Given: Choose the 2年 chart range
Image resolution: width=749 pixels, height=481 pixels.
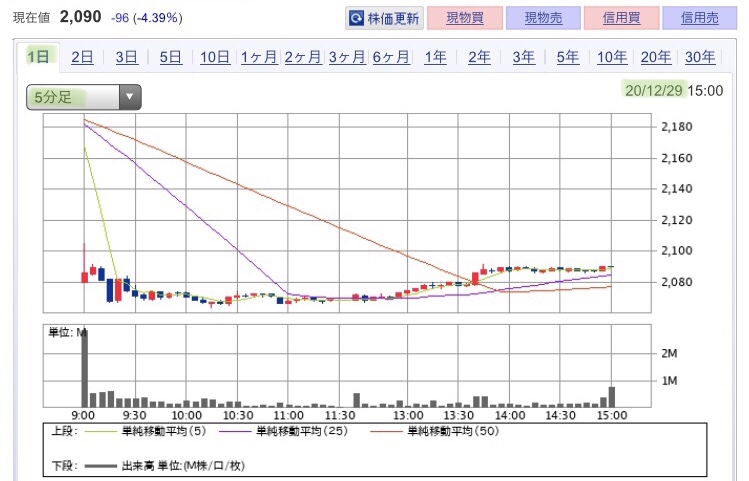Looking at the screenshot, I should click(479, 57).
